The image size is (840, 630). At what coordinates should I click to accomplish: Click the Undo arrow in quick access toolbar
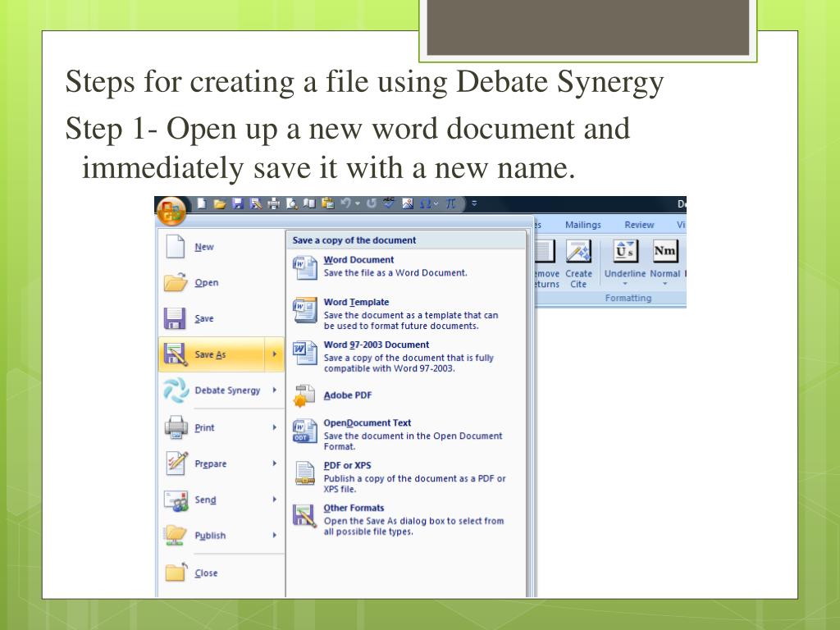point(346,203)
